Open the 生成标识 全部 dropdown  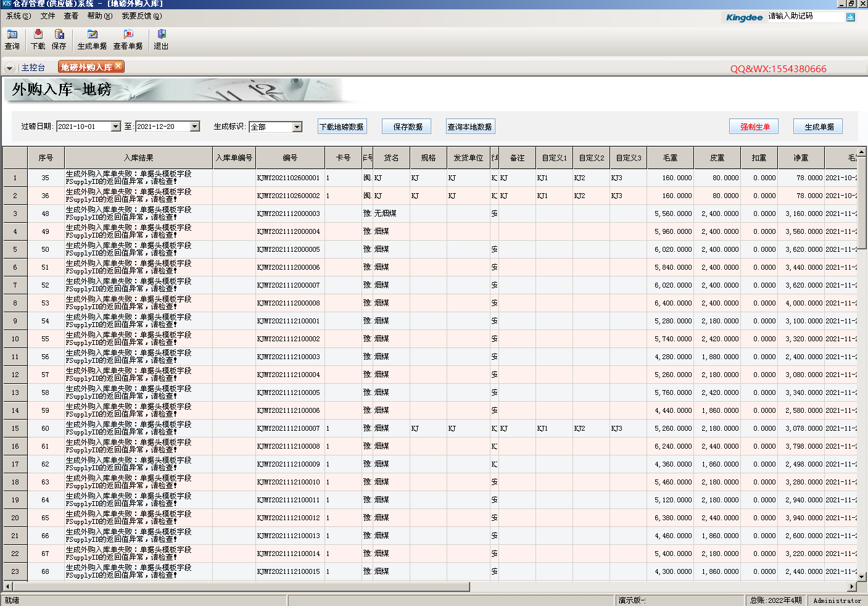tap(297, 127)
